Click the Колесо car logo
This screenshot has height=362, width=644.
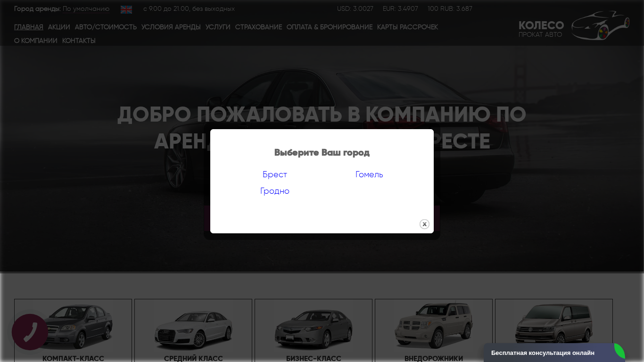pyautogui.click(x=600, y=25)
